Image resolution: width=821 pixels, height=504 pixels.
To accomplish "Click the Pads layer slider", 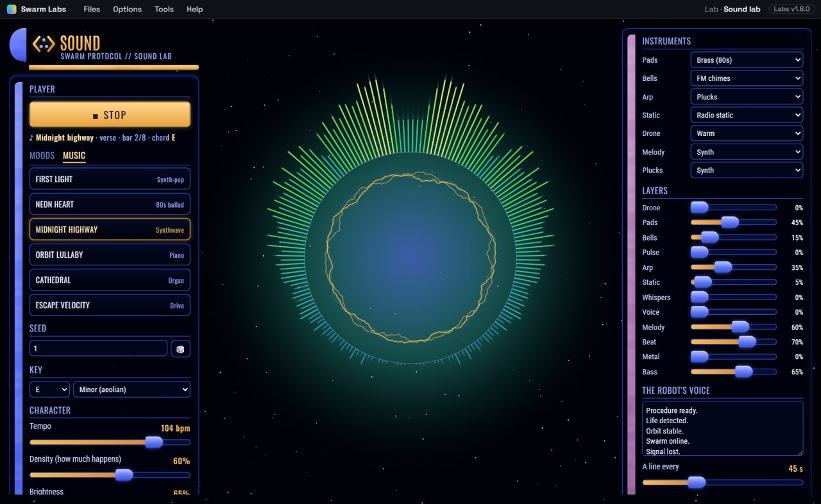I will click(734, 223).
